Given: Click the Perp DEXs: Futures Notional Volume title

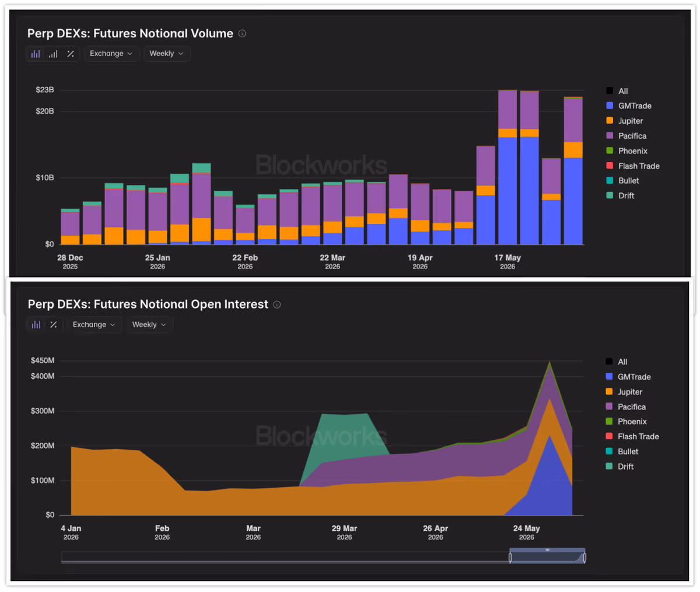Looking at the screenshot, I should pyautogui.click(x=130, y=34).
